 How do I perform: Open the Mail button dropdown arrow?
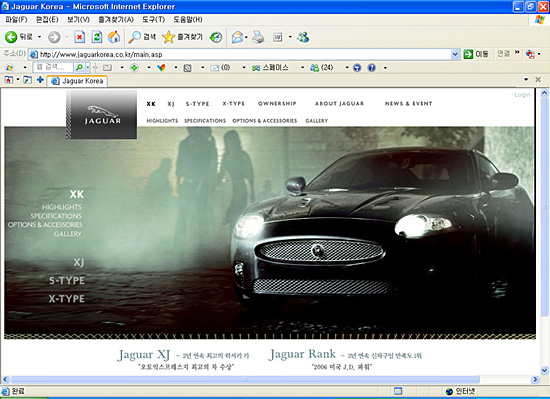click(247, 37)
